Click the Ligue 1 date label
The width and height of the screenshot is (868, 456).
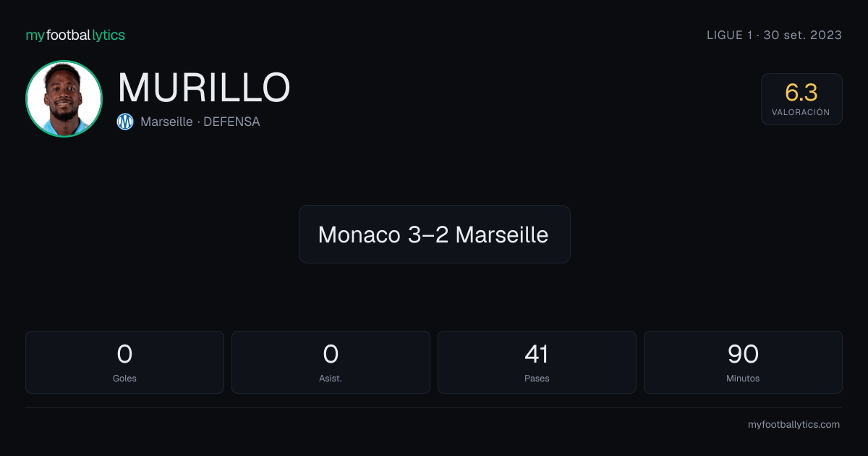774,35
